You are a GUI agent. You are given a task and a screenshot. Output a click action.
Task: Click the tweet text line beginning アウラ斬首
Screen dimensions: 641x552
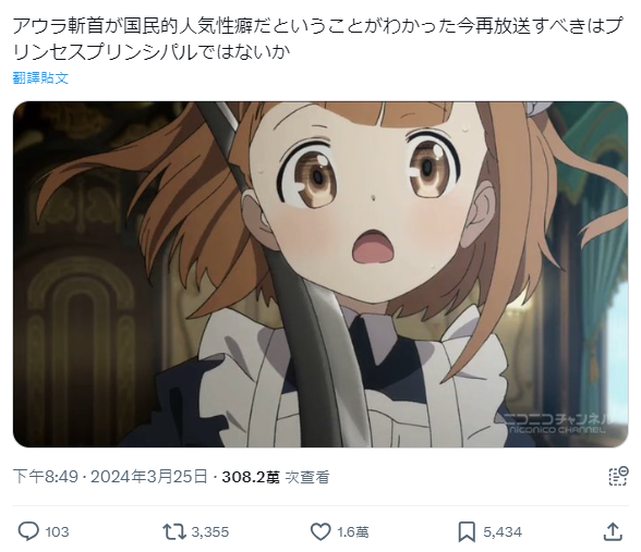(x=318, y=27)
